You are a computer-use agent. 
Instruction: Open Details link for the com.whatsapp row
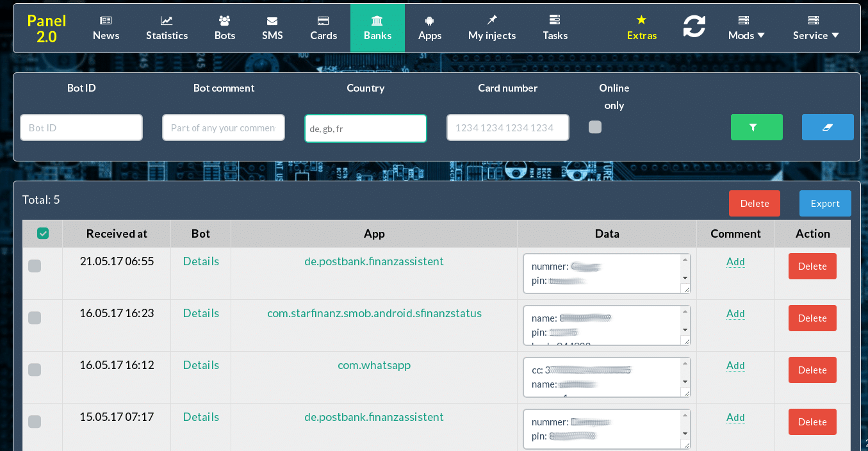click(x=201, y=365)
